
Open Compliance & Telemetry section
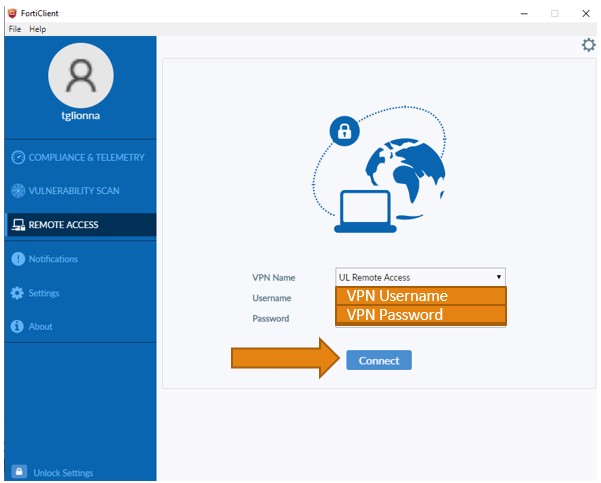80,157
